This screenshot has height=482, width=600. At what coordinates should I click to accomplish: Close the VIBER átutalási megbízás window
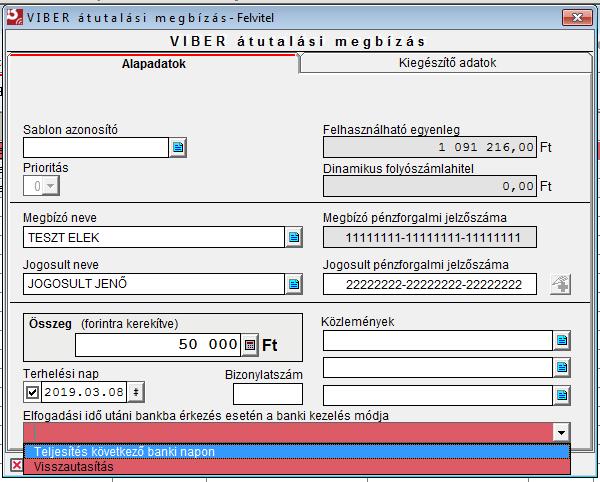tap(577, 17)
